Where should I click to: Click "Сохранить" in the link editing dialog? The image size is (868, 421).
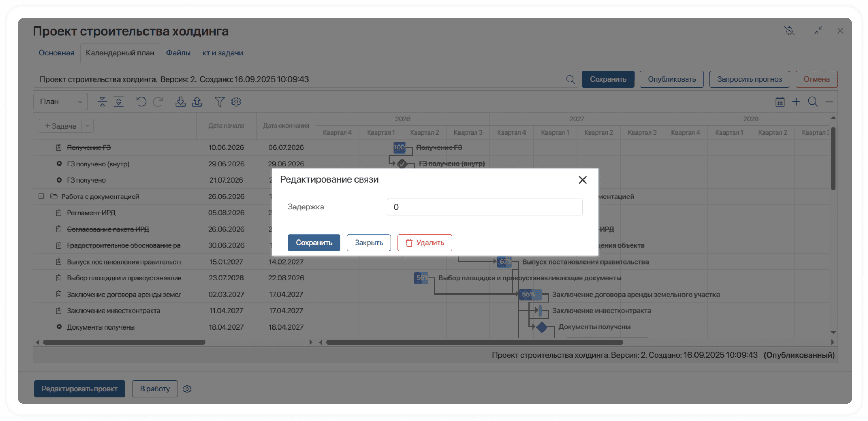pos(313,243)
